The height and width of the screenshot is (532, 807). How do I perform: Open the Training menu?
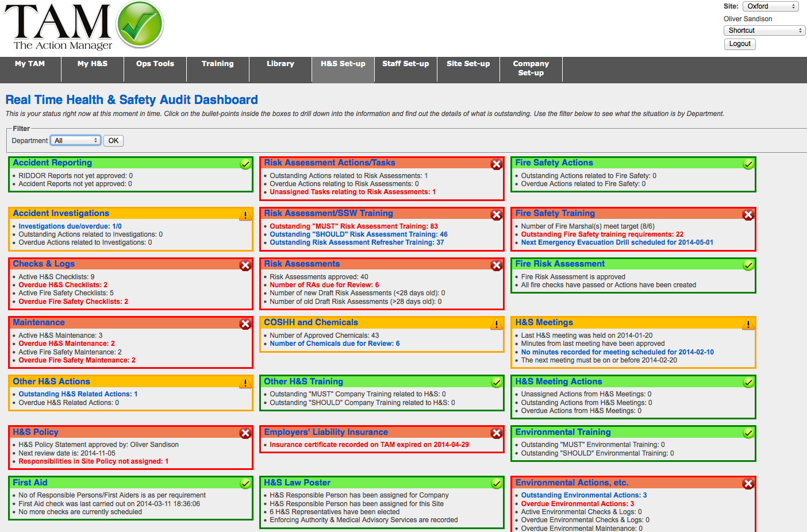point(218,69)
